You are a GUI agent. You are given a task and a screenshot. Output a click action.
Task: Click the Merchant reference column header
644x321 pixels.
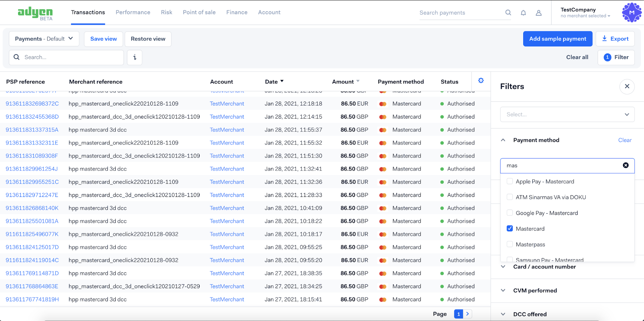(x=96, y=82)
